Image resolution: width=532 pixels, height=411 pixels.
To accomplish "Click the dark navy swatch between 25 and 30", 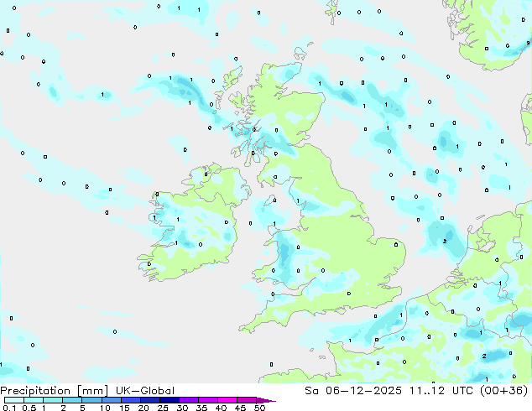I will [x=170, y=400].
